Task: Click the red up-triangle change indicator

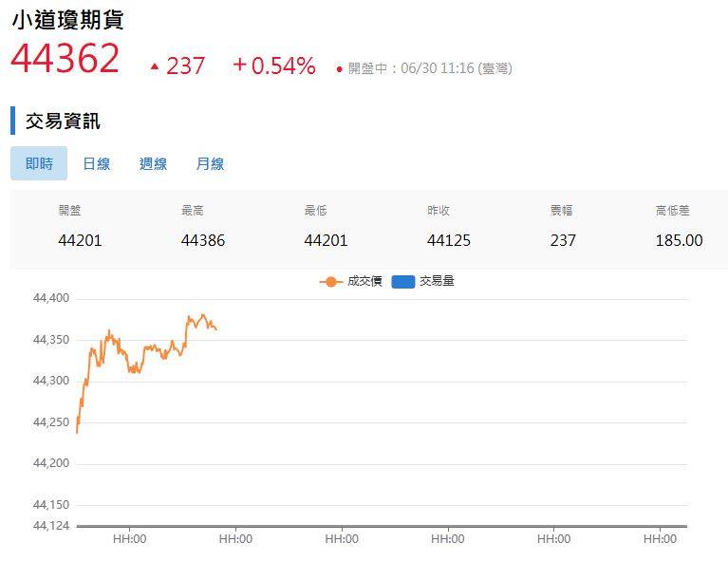Action: click(154, 66)
